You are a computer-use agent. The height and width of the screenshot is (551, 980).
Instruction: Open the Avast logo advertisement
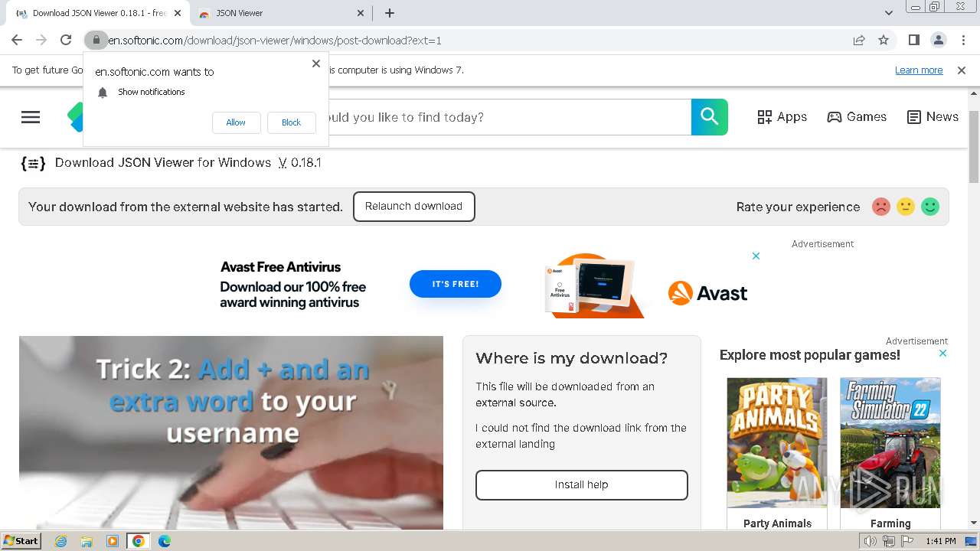tap(707, 293)
